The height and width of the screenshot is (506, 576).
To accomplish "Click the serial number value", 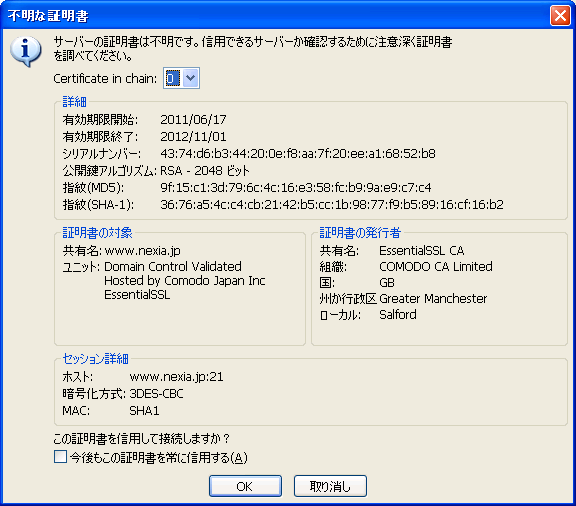I will [x=298, y=154].
